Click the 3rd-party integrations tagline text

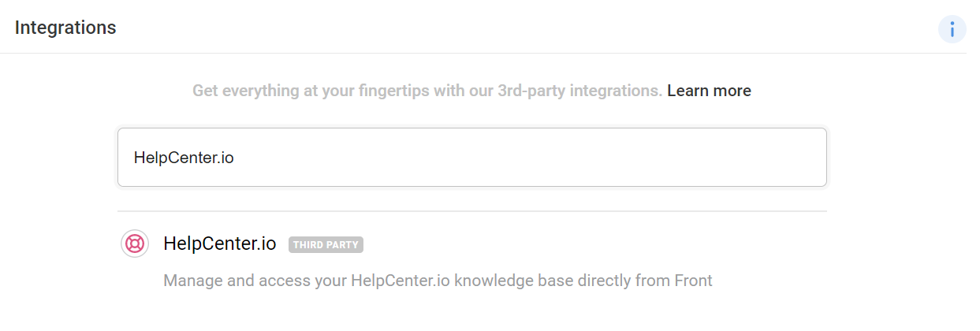pyautogui.click(x=427, y=91)
